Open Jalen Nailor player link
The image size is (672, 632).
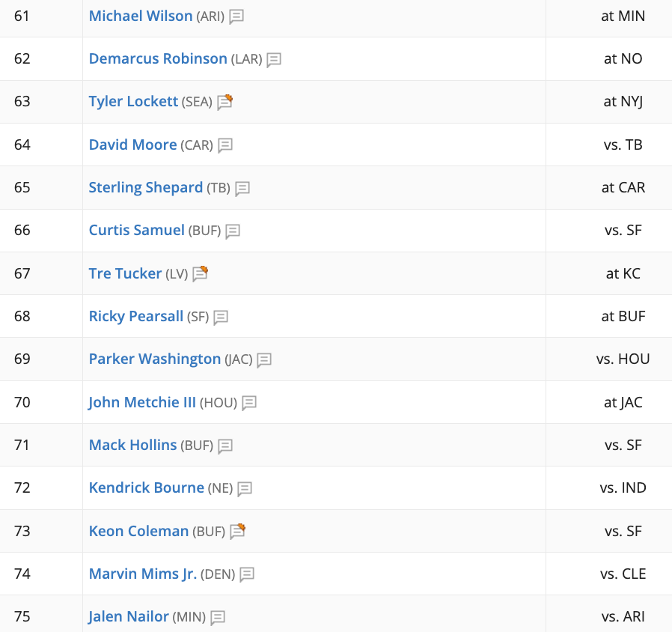[x=129, y=616]
